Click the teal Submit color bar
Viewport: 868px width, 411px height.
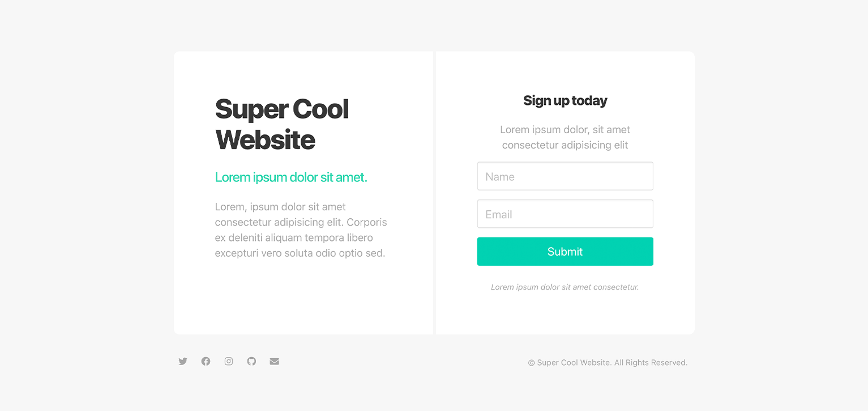tap(565, 251)
